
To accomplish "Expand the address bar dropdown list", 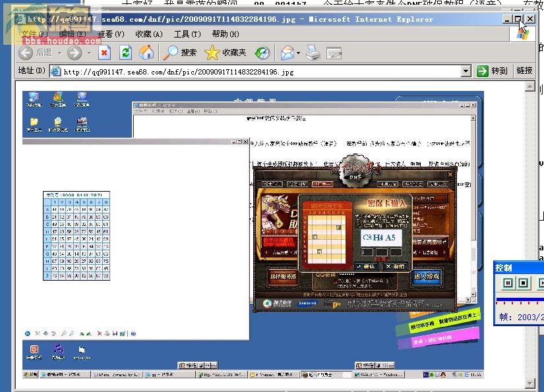I will [466, 71].
